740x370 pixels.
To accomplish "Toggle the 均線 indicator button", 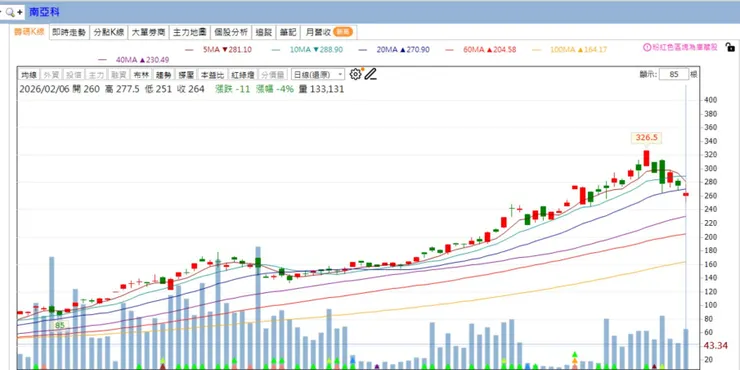I will pos(29,75).
